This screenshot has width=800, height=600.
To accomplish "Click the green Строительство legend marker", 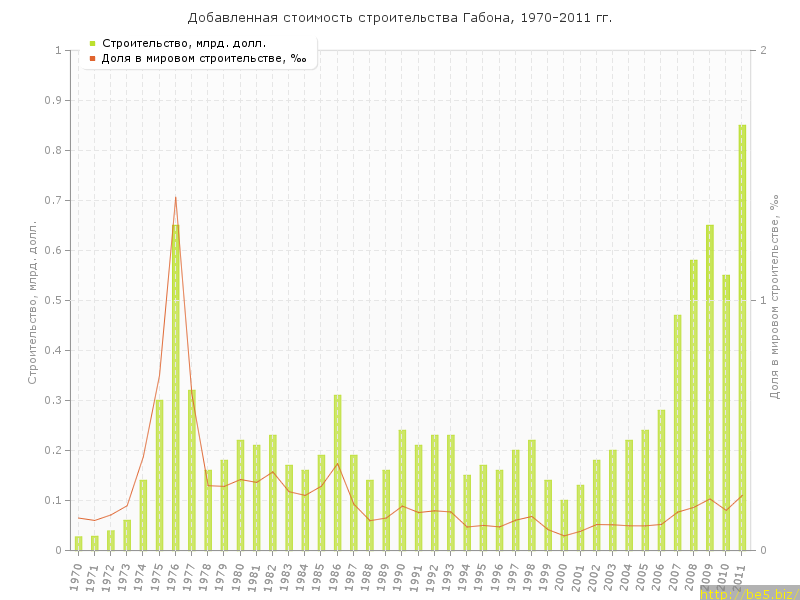I will pyautogui.click(x=92, y=43).
